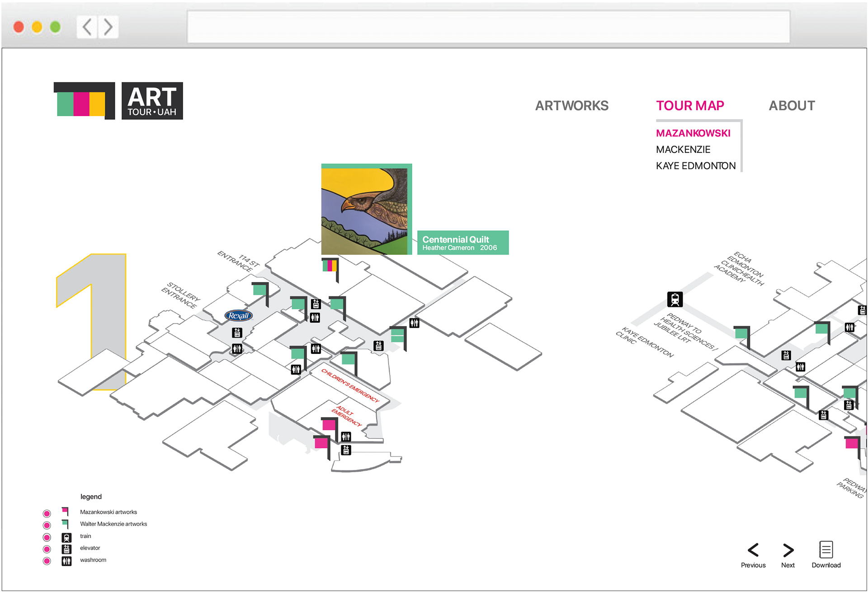Click the washroom legend icon
The height and width of the screenshot is (592, 868).
click(66, 561)
